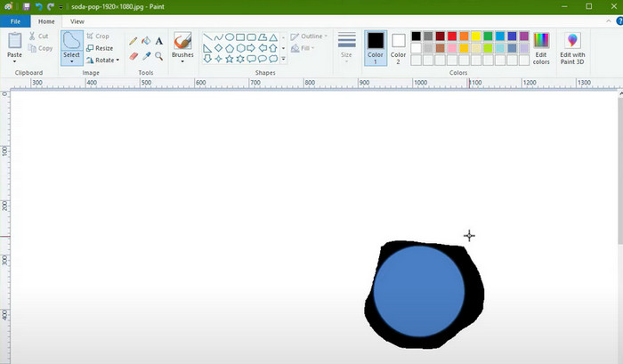Activate Color 2 background selector
Image resolution: width=623 pixels, height=364 pixels.
(398, 48)
